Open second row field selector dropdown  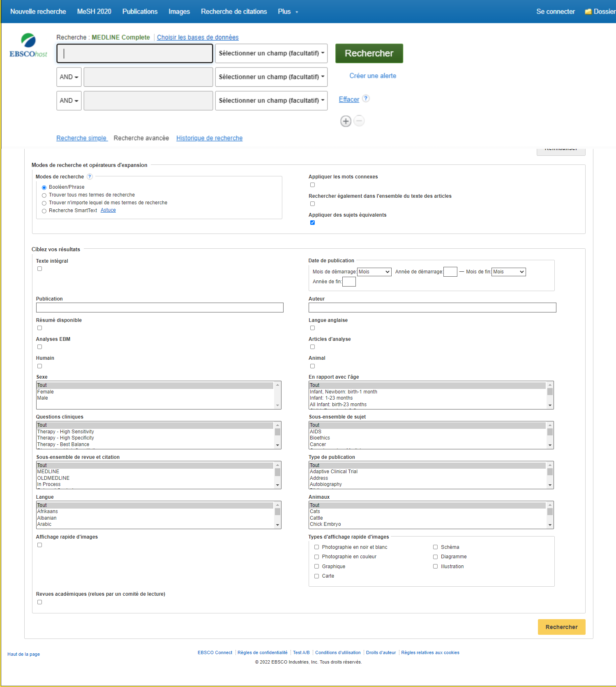coord(271,77)
